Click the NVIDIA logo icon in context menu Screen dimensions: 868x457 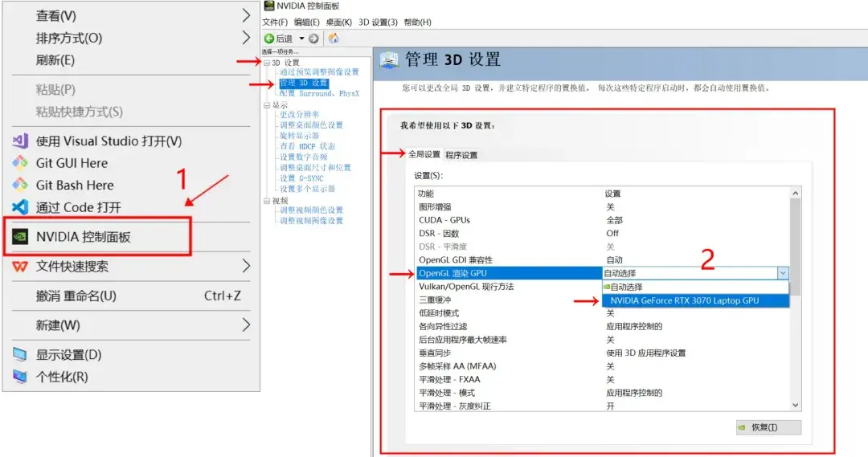[x=20, y=237]
